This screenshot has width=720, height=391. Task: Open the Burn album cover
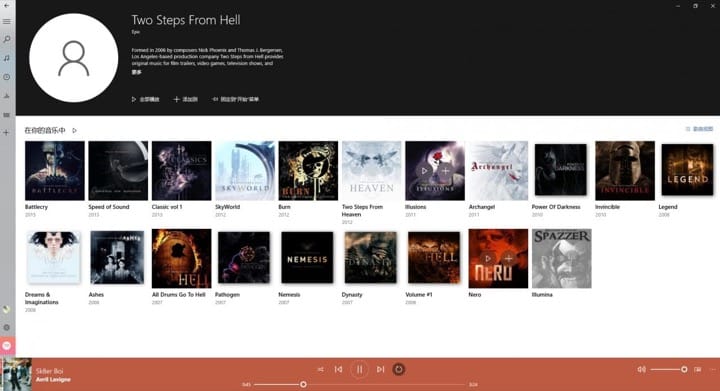point(308,171)
